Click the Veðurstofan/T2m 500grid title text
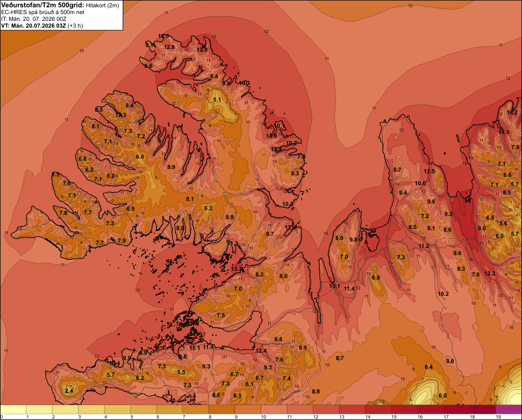Image resolution: width=522 pixels, height=420 pixels. coord(43,5)
